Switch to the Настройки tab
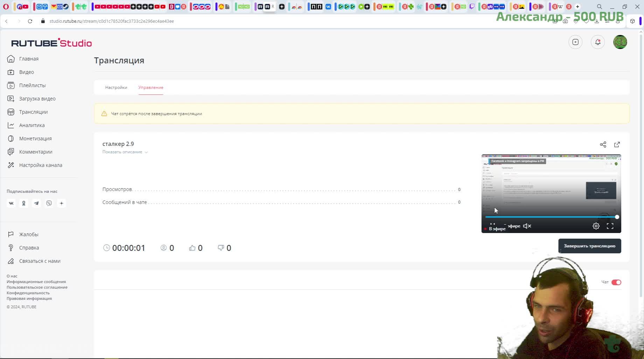The image size is (644, 359). pyautogui.click(x=116, y=87)
